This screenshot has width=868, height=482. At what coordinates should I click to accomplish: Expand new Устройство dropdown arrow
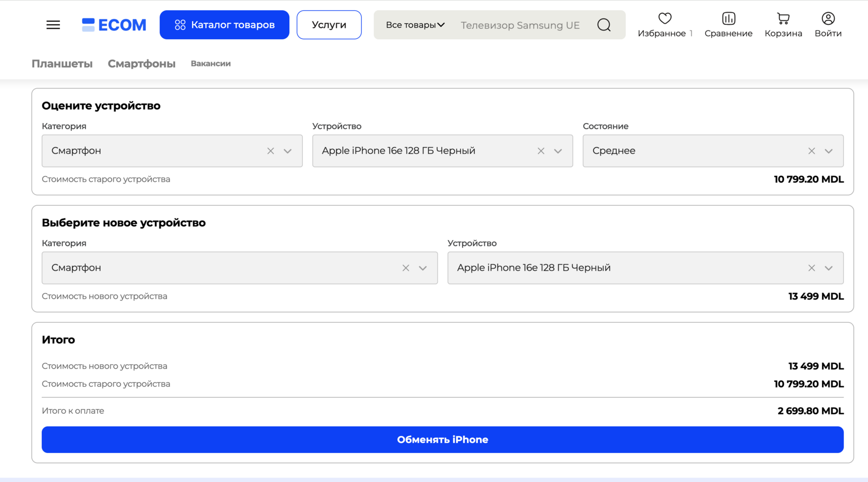[x=829, y=268]
